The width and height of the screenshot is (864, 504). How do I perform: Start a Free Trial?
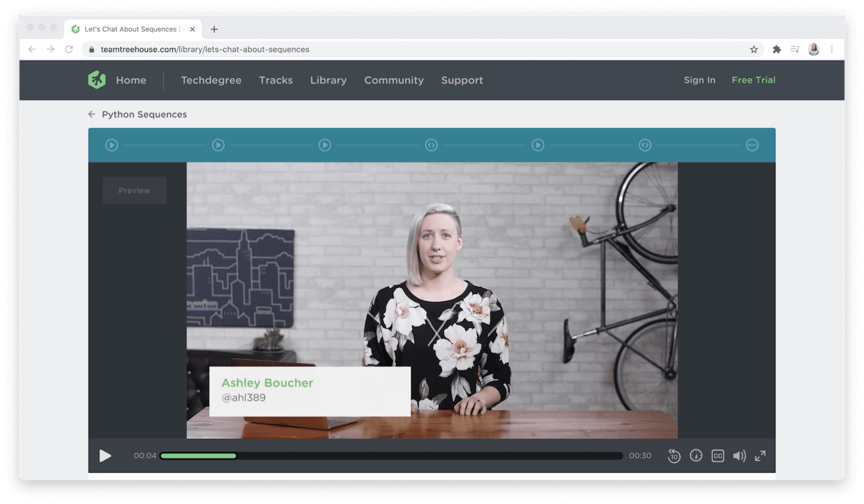pyautogui.click(x=753, y=80)
